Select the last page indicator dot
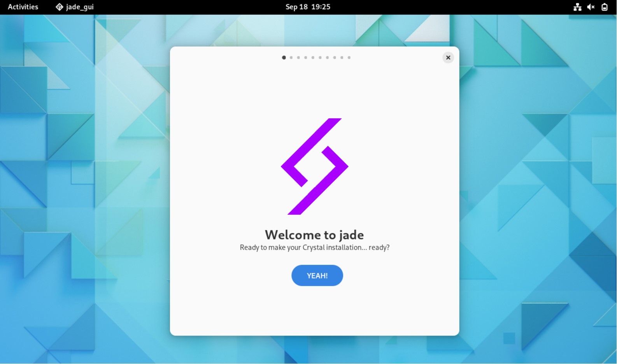Image resolution: width=617 pixels, height=364 pixels. point(349,58)
